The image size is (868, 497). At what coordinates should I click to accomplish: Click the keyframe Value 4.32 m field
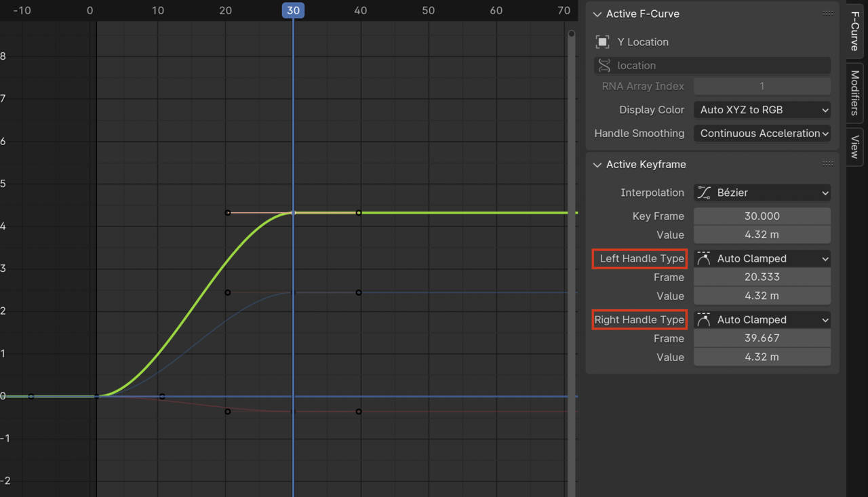point(762,235)
